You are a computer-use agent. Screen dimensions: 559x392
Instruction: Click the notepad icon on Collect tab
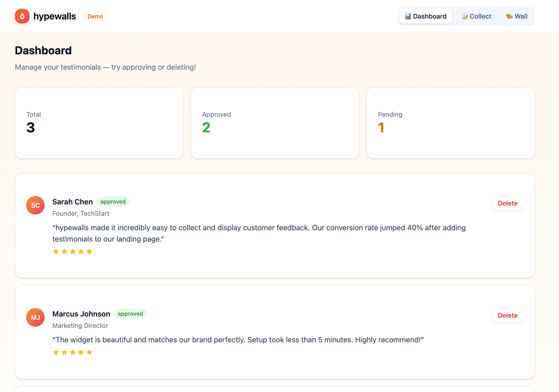point(465,17)
